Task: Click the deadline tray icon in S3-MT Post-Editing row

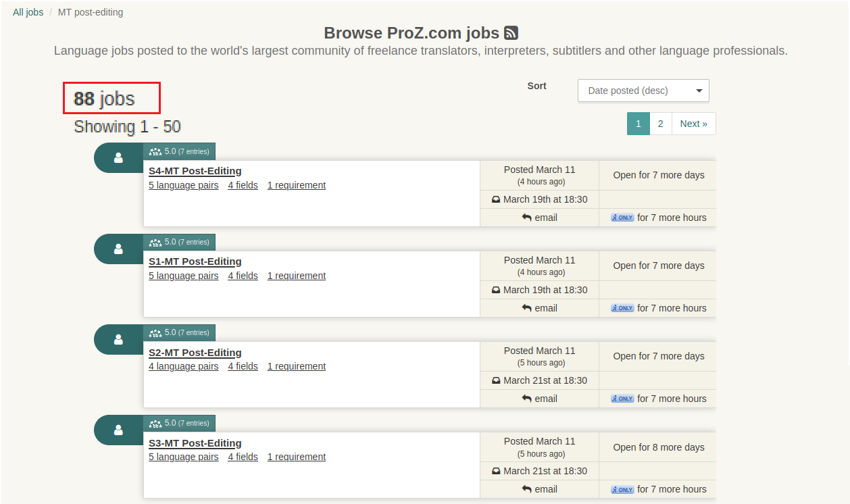Action: 496,471
